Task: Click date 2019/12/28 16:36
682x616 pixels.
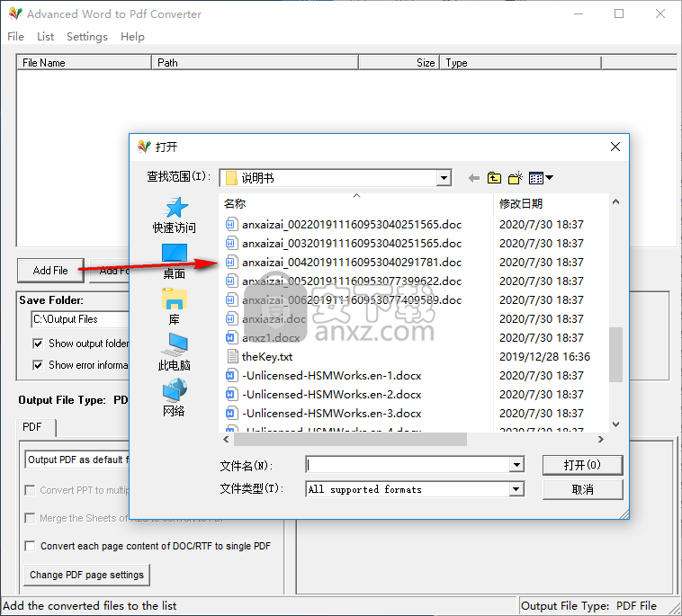Action: [x=544, y=357]
